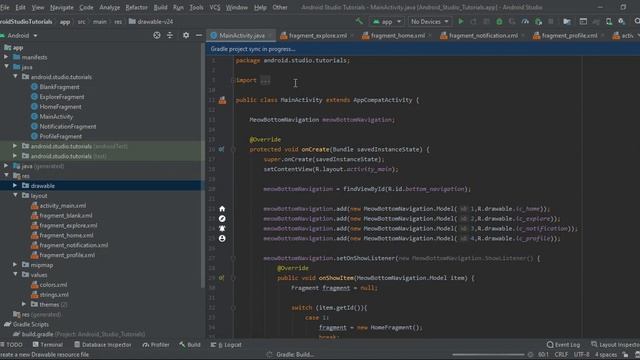Open the VCS menu
The height and width of the screenshot is (360, 640).
(215, 7)
